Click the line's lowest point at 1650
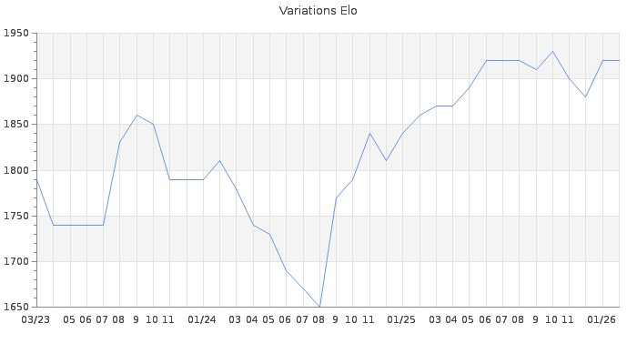The width and height of the screenshot is (637, 364). (x=319, y=307)
